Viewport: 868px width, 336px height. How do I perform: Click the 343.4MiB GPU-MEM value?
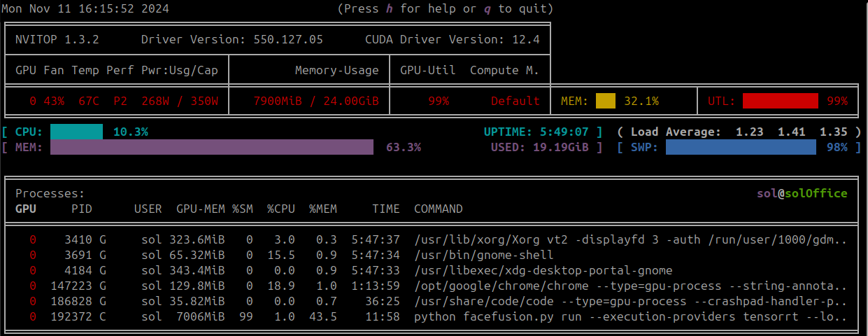pyautogui.click(x=197, y=271)
